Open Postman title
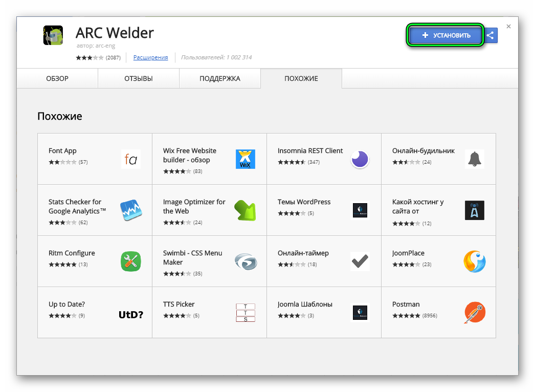The image size is (535, 392). click(406, 304)
